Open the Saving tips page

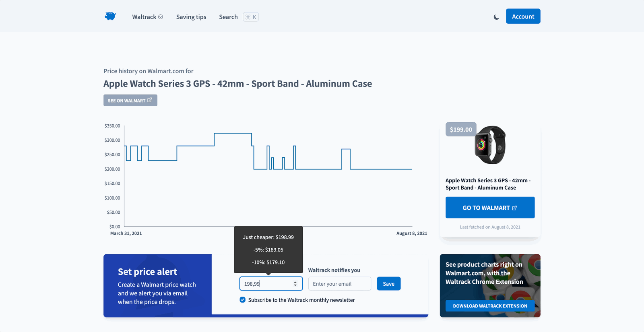click(x=191, y=17)
